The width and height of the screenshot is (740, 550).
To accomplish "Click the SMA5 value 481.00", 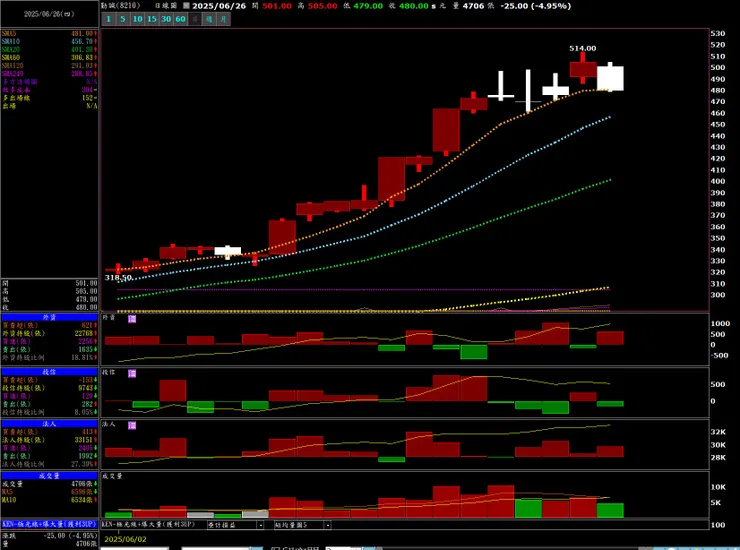I will coord(82,34).
